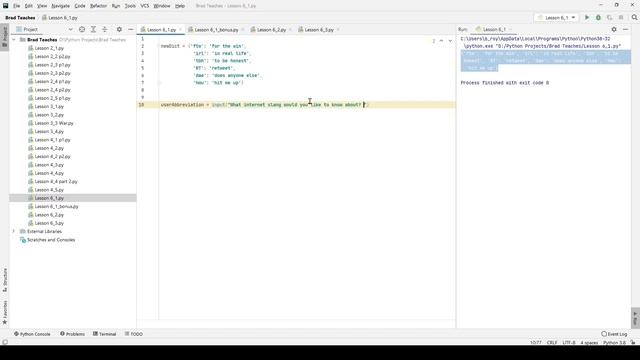Select Lesson 6_1_bonus.py in project tree
Image resolution: width=640 pixels, height=360 pixels.
(56, 207)
